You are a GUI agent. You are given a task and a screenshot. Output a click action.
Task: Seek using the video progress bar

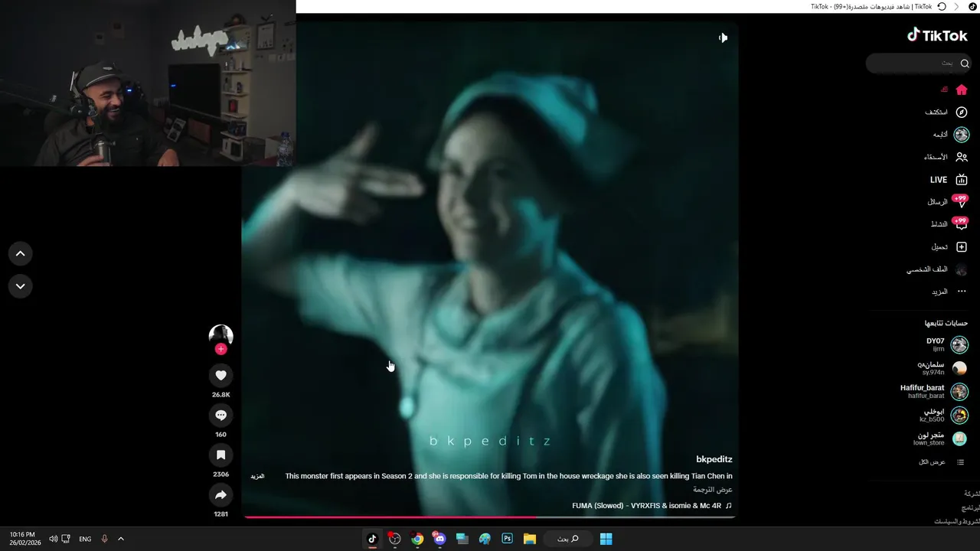(490, 517)
